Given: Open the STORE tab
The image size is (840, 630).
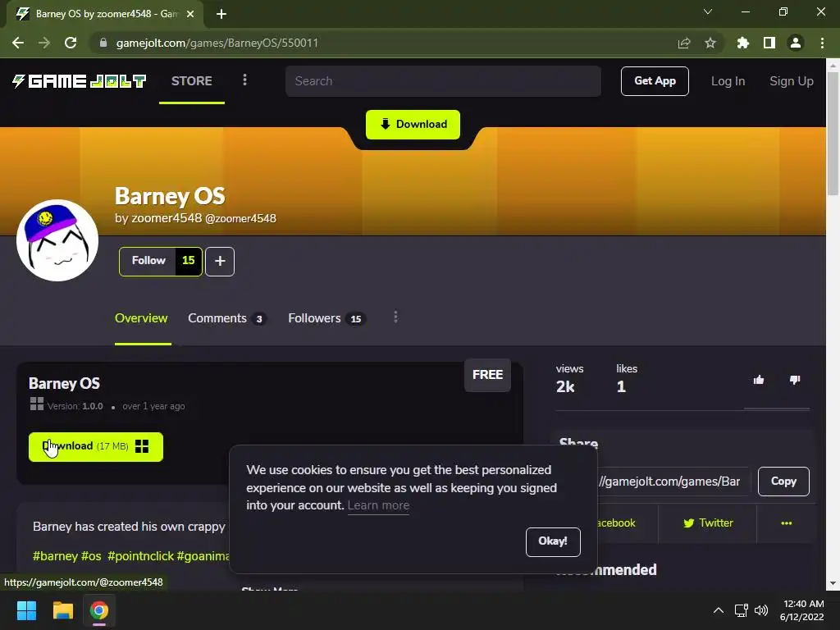Looking at the screenshot, I should [192, 81].
